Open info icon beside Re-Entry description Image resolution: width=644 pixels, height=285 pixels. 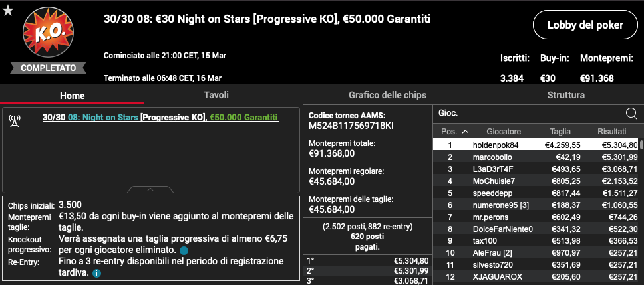click(x=96, y=273)
